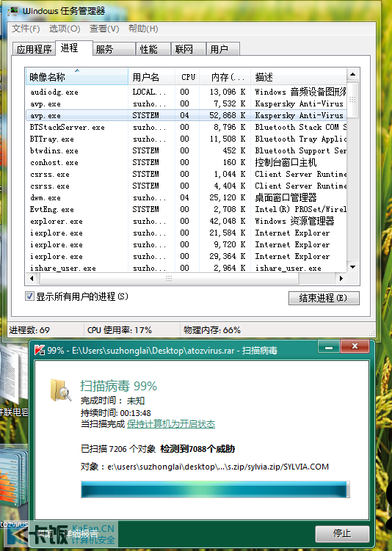
Task: Click the horizontal scrollbar left arrow
Action: coord(32,278)
